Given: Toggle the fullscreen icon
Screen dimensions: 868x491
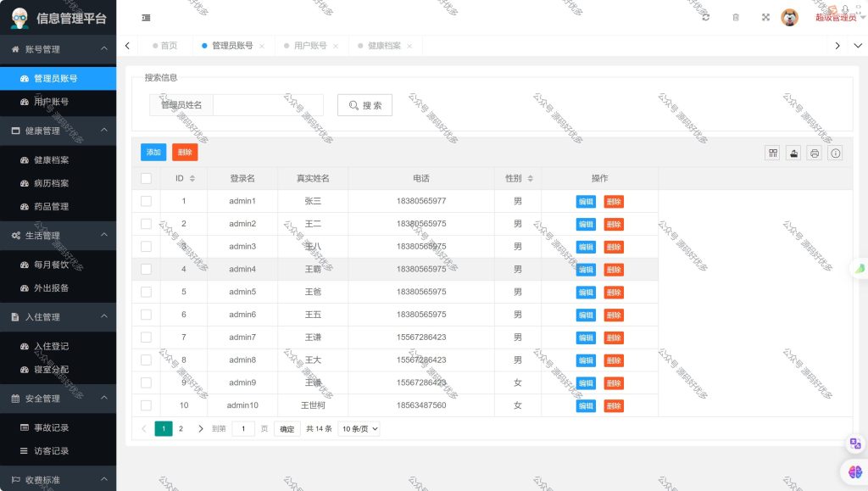Looking at the screenshot, I should point(765,17).
